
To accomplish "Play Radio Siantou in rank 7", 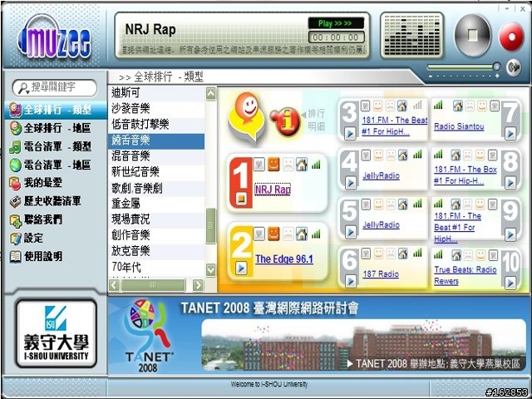I will pos(510,134).
